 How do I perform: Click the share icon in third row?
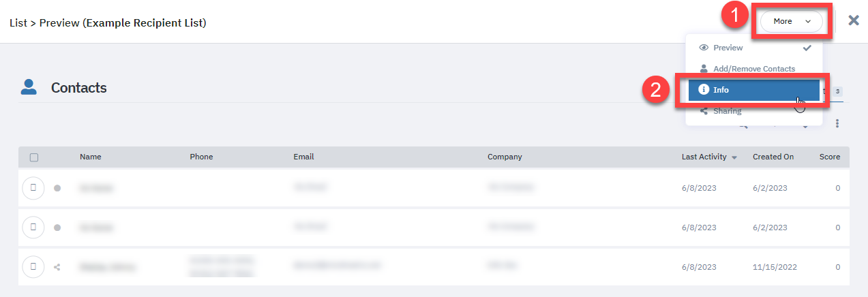click(57, 267)
